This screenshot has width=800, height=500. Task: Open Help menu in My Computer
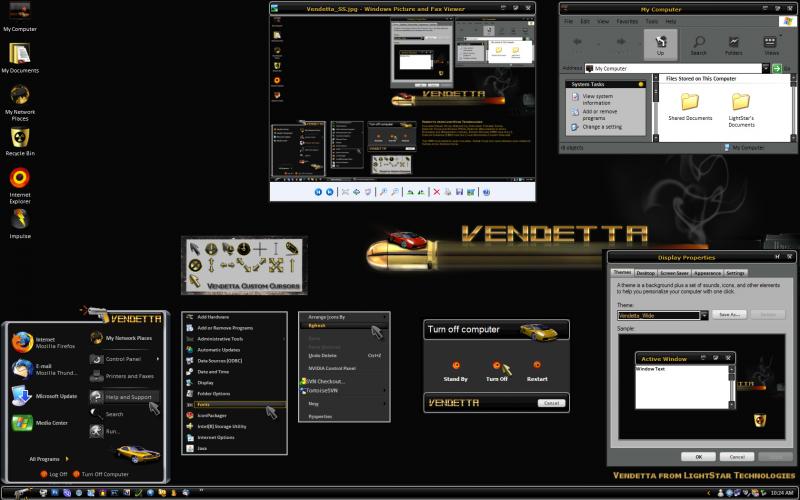tap(670, 21)
